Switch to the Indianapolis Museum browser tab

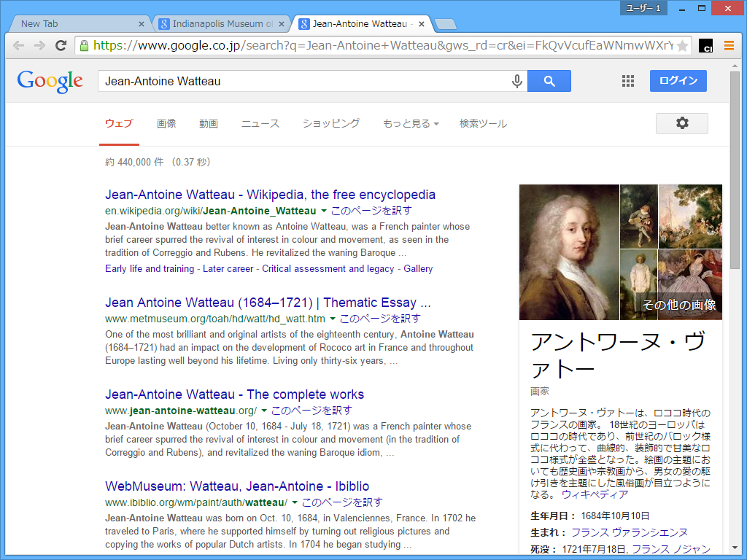(x=215, y=23)
